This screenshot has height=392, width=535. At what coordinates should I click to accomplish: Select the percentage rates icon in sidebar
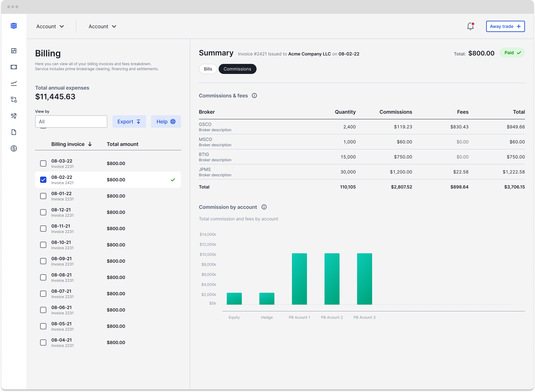14,116
